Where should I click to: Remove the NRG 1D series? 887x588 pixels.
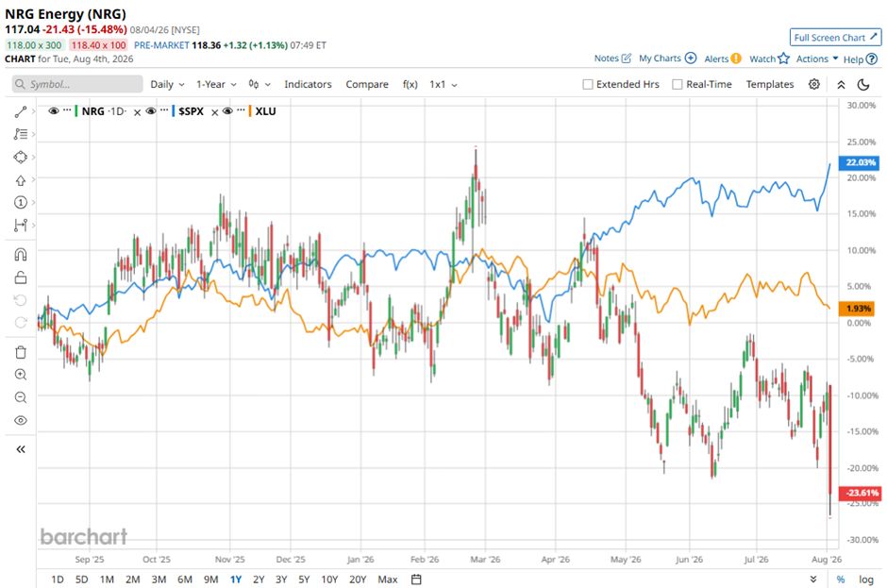click(x=137, y=112)
